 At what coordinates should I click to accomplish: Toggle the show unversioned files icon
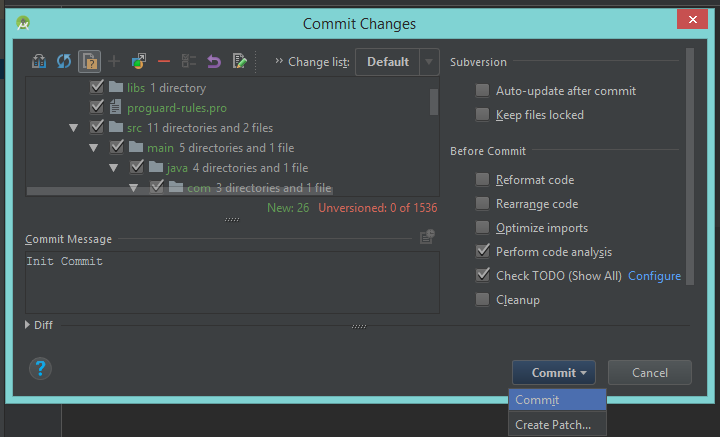pyautogui.click(x=88, y=62)
